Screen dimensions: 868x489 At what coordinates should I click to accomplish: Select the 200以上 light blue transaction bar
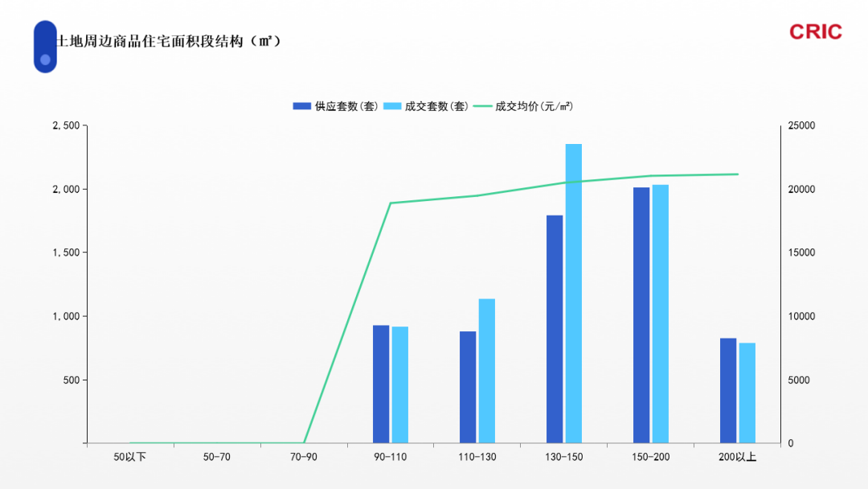(x=747, y=393)
